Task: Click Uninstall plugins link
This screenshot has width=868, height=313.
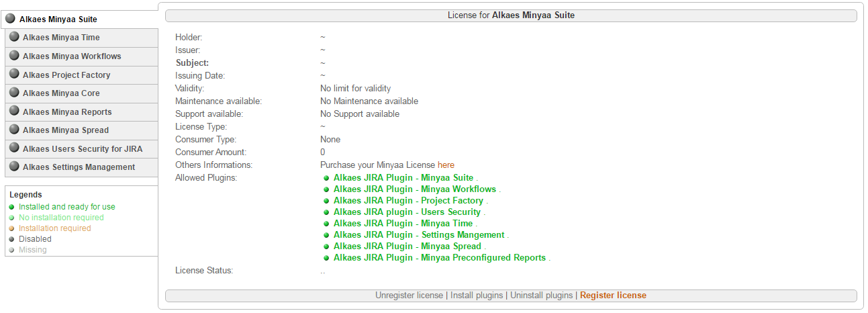Action: [542, 296]
